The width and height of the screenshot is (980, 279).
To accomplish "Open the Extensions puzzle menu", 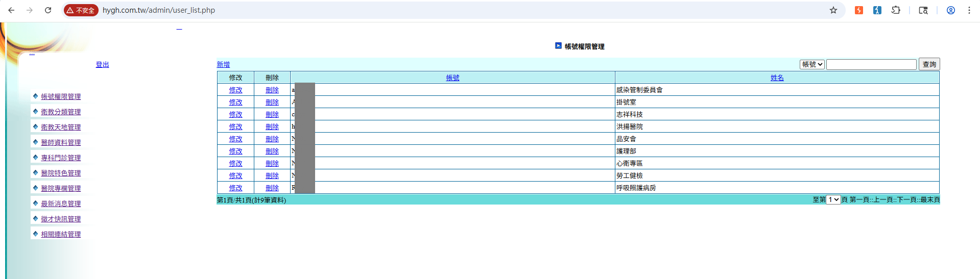I will click(896, 10).
